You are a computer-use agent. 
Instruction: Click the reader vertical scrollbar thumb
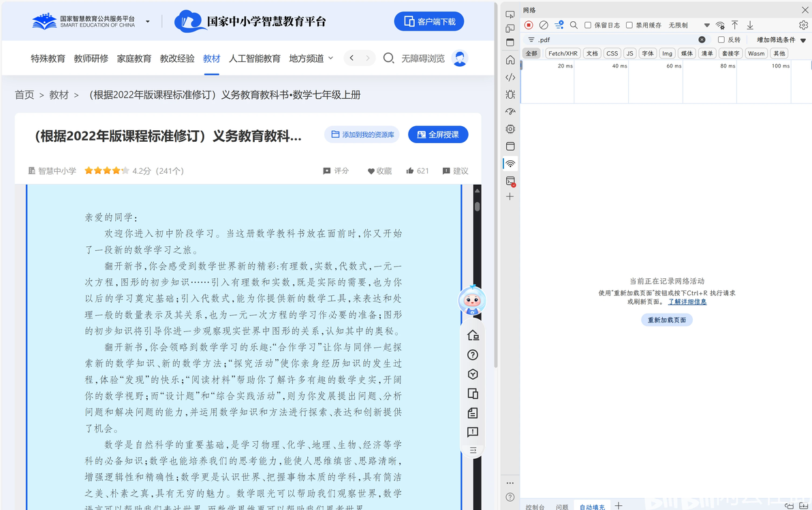click(477, 207)
